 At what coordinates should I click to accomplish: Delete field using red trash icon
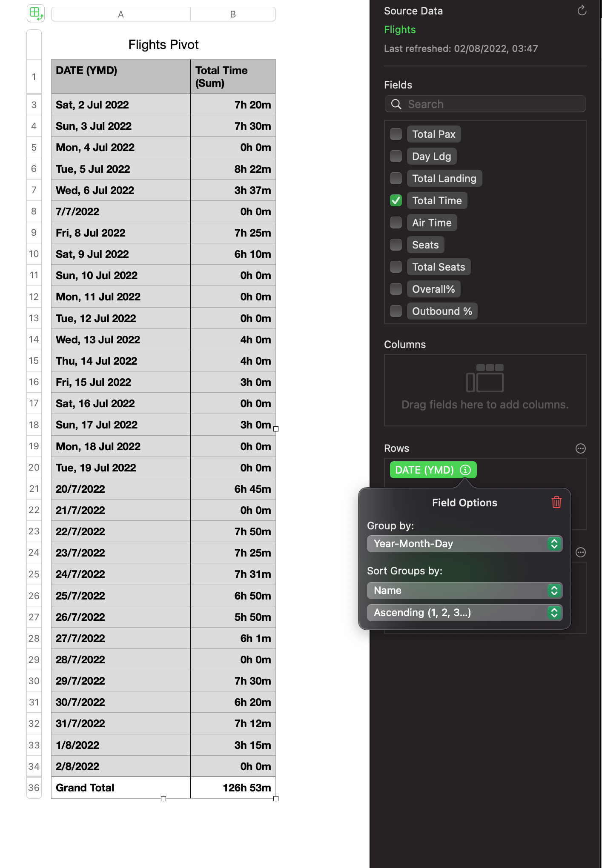[x=556, y=503]
